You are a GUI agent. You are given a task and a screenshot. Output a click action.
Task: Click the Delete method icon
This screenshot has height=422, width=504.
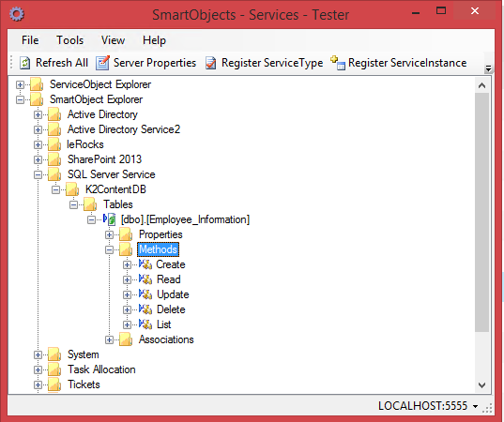click(145, 309)
